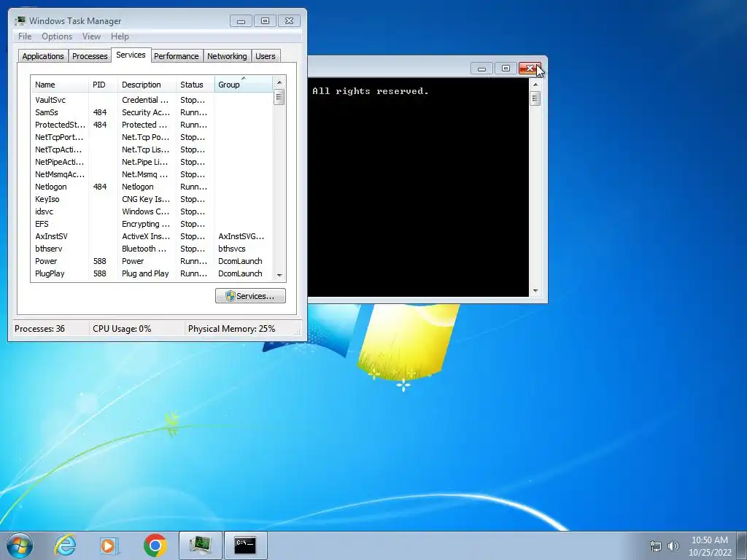Sort services by Group column header
This screenshot has width=747, height=560.
click(244, 85)
